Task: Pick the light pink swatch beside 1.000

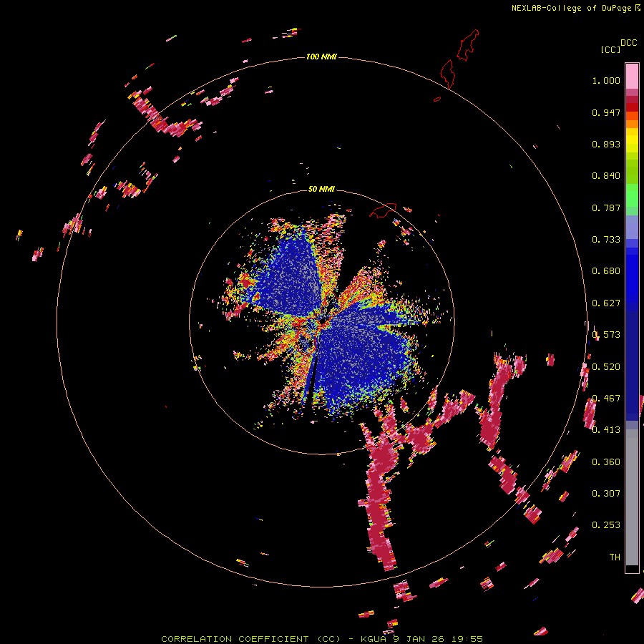Action: pyautogui.click(x=632, y=77)
